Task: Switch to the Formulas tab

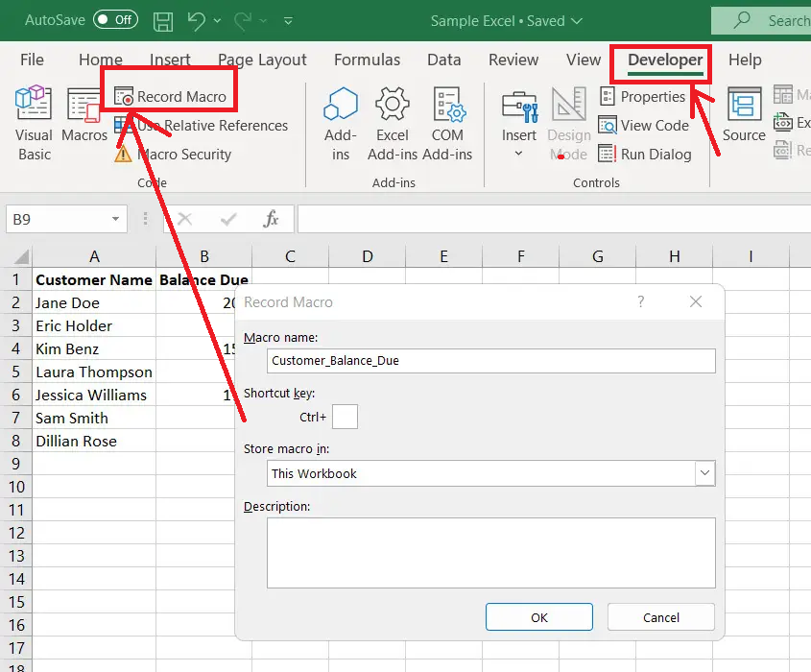Action: (367, 60)
